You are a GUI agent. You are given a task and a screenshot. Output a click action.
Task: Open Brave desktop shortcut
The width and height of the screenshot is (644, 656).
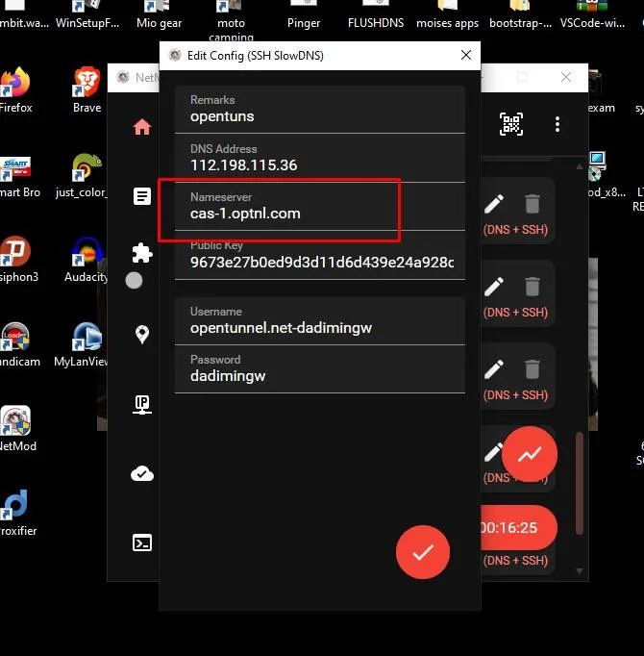click(87, 90)
